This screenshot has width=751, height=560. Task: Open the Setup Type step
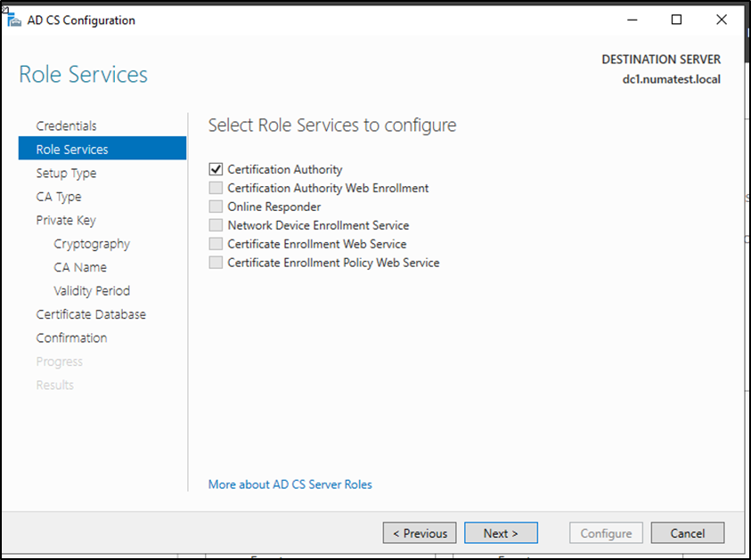tap(66, 173)
